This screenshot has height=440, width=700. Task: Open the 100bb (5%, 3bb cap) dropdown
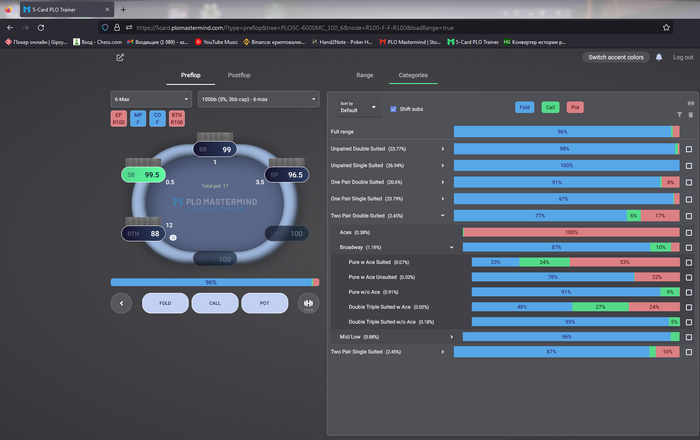(258, 99)
